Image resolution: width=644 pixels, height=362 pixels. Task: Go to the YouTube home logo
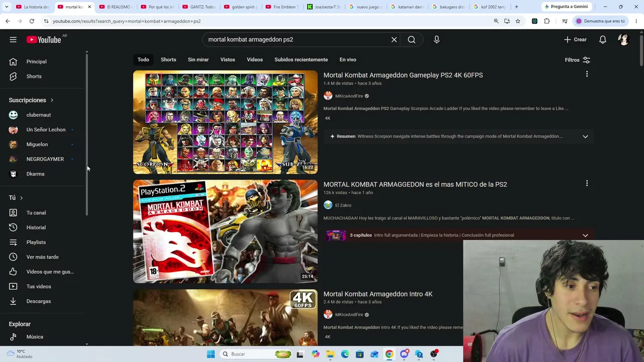click(44, 40)
